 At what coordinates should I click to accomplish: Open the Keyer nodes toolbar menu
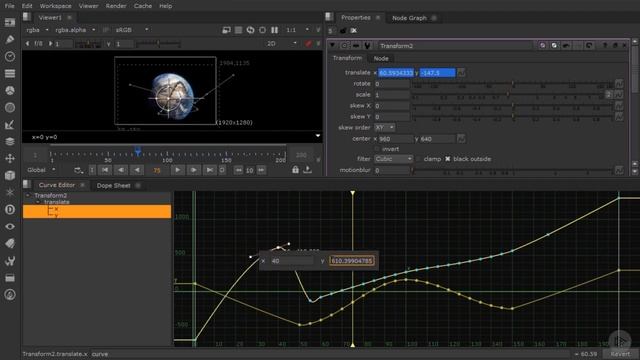(x=10, y=124)
